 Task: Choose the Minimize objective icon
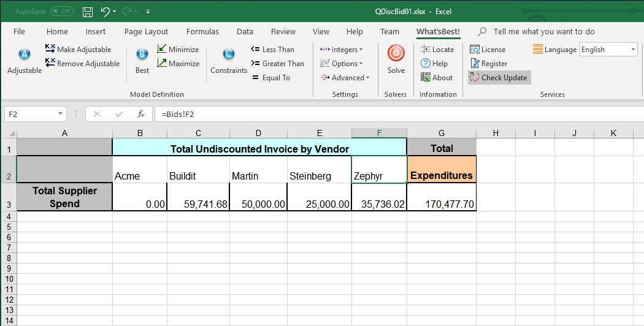[162, 49]
